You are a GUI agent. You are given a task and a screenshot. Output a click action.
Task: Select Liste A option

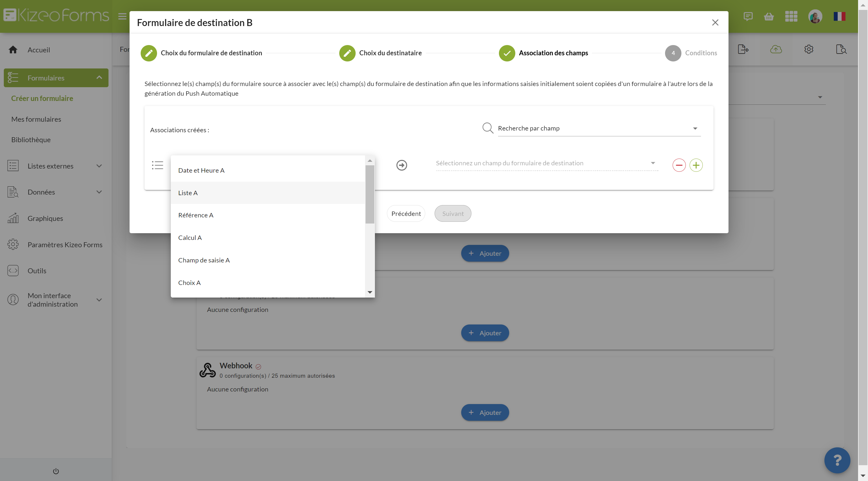(x=268, y=193)
